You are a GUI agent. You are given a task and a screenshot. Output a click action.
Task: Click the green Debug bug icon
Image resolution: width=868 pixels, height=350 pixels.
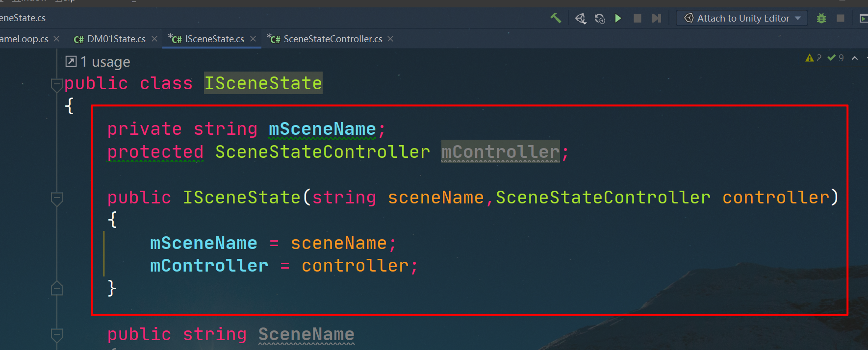click(x=821, y=19)
